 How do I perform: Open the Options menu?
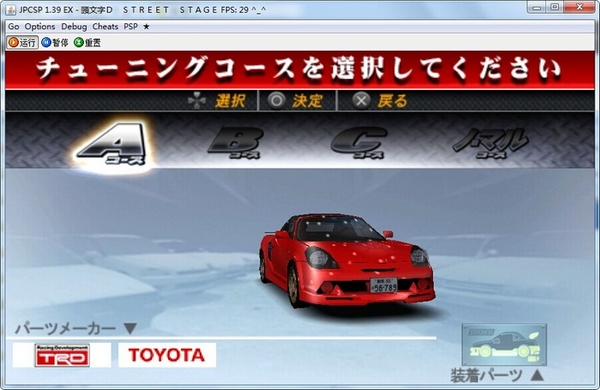point(40,26)
